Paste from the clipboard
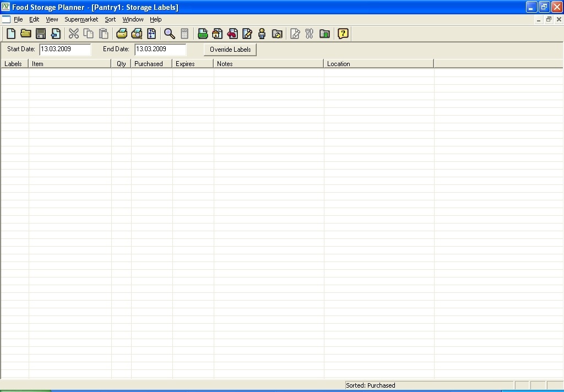 pyautogui.click(x=103, y=34)
